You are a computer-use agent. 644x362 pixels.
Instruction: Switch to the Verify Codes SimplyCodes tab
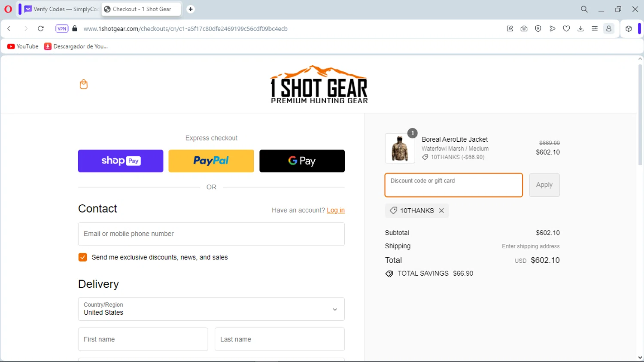click(x=61, y=9)
